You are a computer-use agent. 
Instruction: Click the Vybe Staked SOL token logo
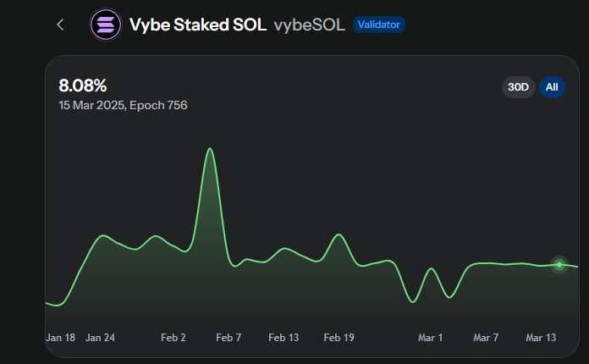pos(106,25)
